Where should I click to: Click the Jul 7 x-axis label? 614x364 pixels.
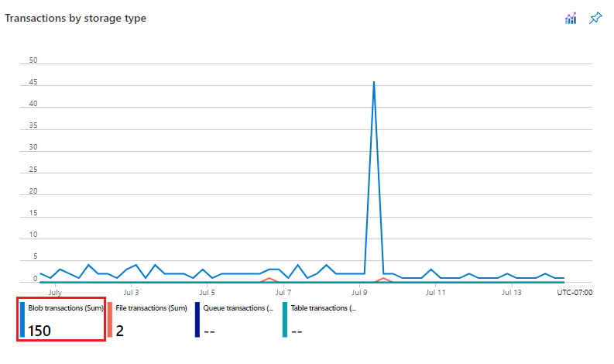point(283,293)
